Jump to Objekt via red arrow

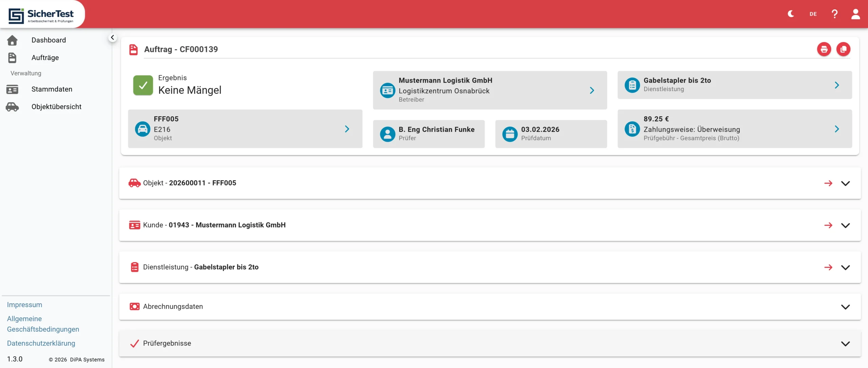(828, 183)
